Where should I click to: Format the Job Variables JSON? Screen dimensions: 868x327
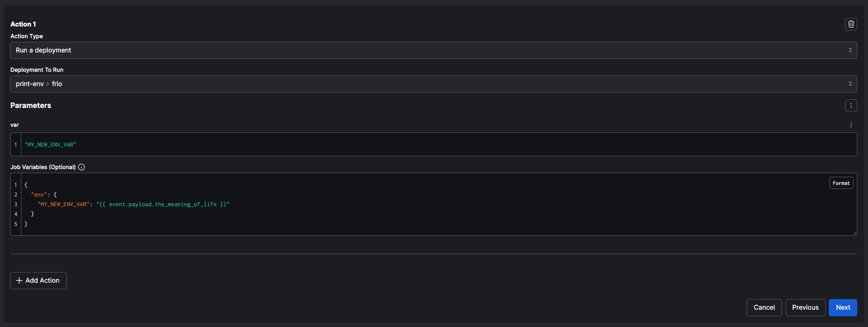coord(841,182)
